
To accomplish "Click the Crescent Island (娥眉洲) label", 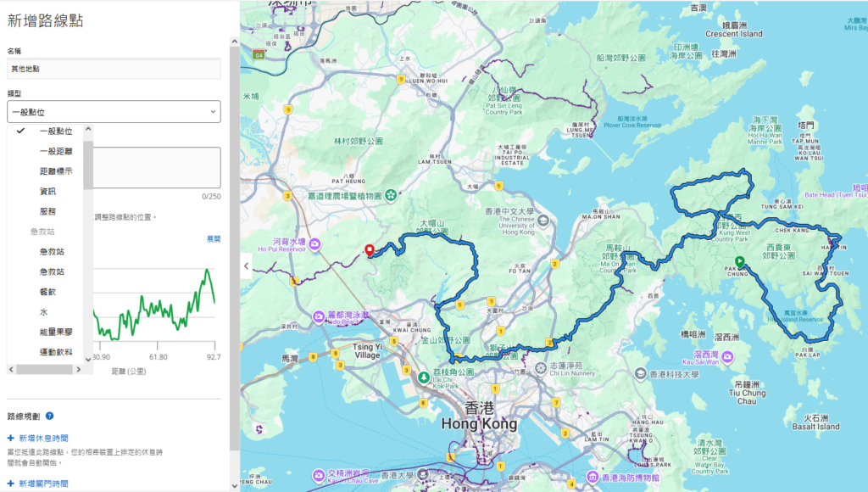I will click(734, 30).
